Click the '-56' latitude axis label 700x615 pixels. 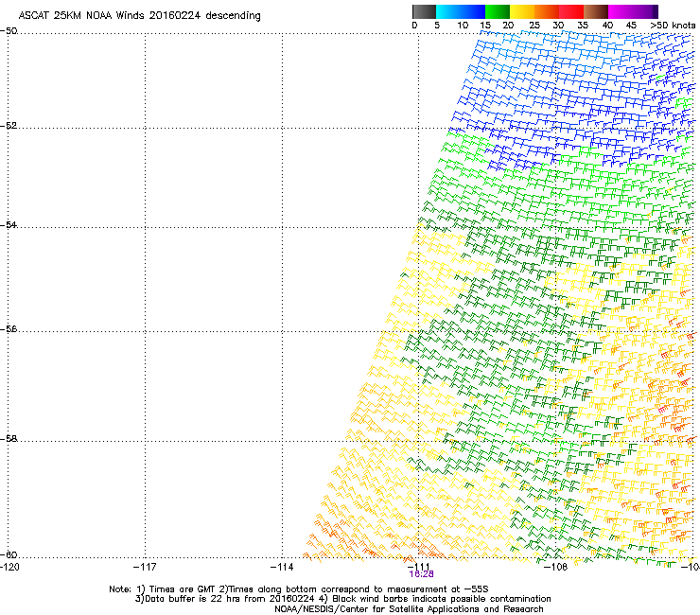coord(9,328)
